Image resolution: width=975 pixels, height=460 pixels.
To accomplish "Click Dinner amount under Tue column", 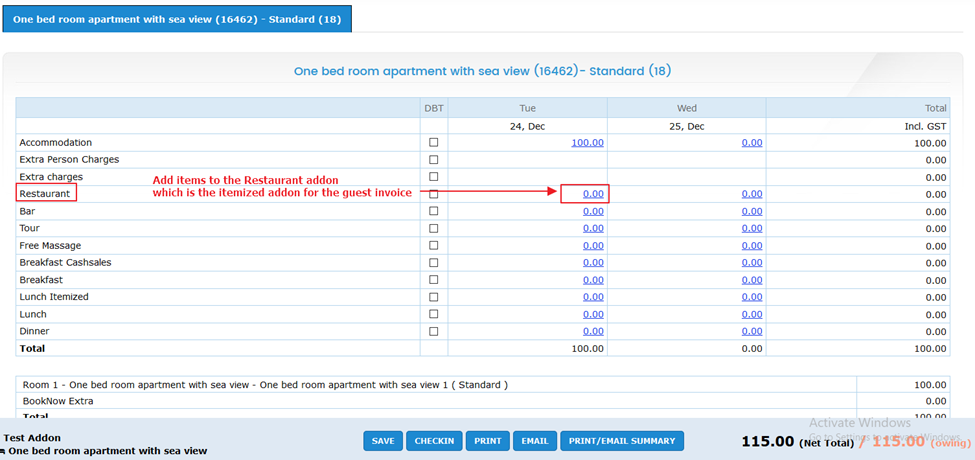I will 593,331.
